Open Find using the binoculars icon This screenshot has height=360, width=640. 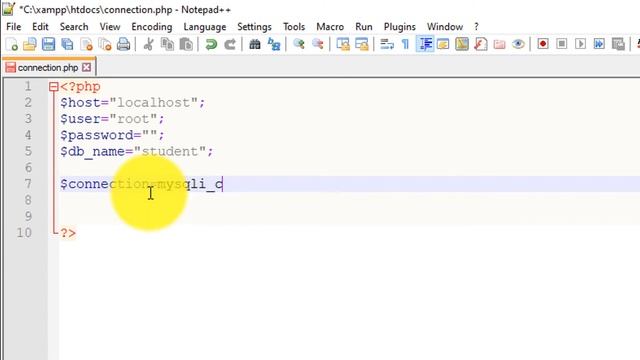(255, 44)
